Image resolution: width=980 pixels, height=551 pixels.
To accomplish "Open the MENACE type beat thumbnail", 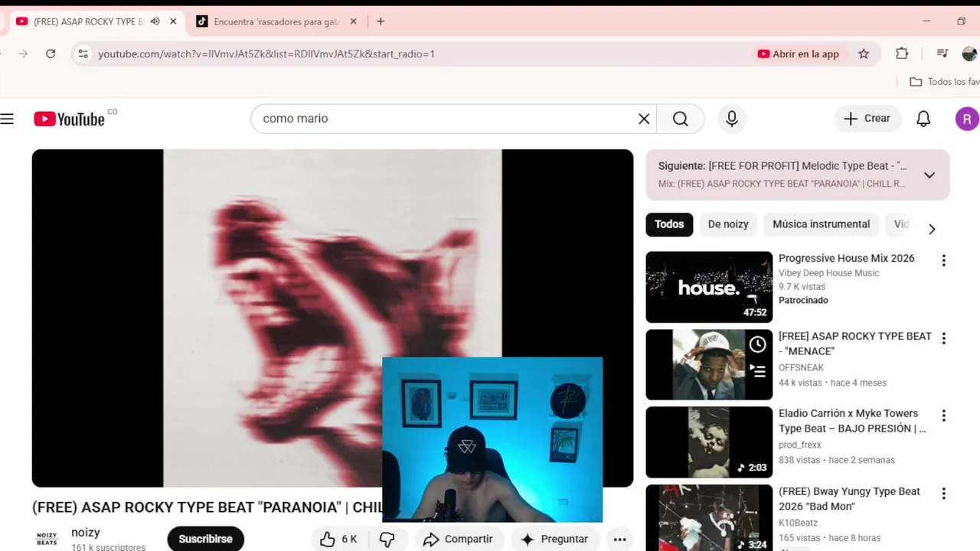I will [709, 365].
